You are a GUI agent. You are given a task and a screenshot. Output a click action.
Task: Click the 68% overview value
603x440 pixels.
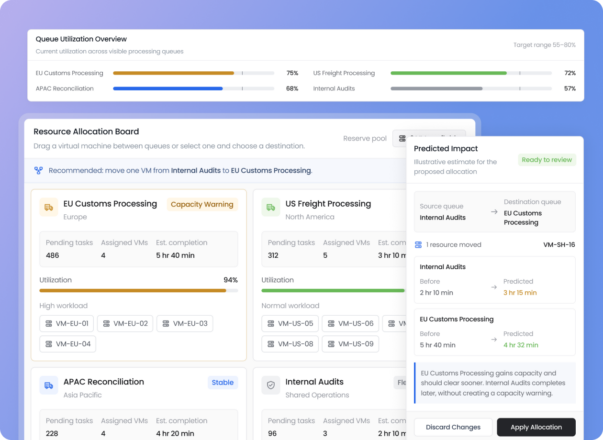tap(292, 88)
